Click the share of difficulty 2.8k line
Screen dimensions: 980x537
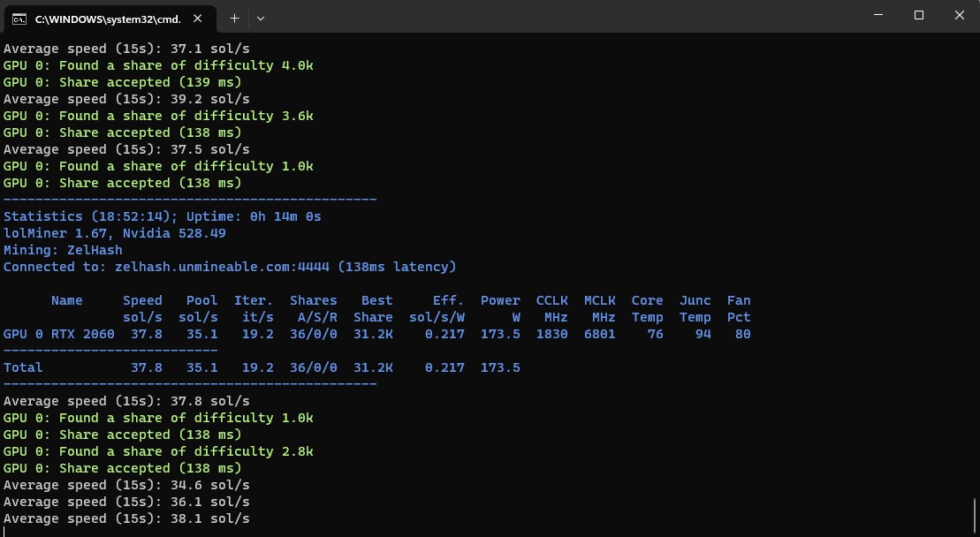point(158,451)
